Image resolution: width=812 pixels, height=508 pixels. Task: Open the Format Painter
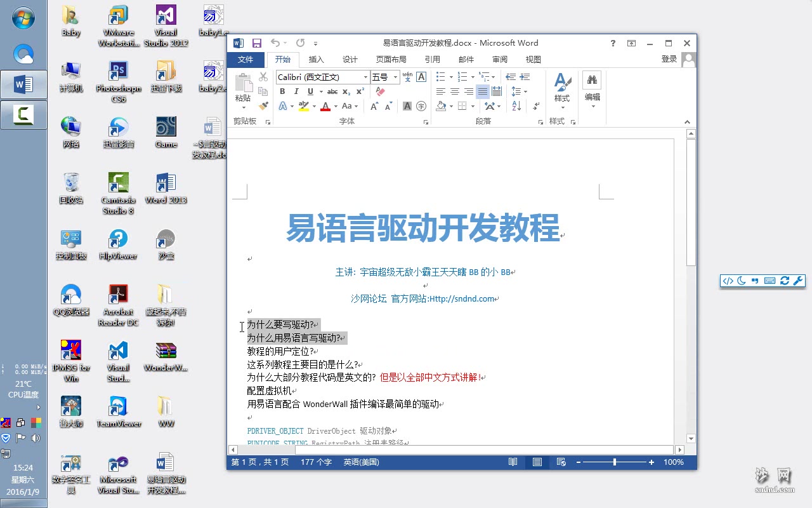coord(263,106)
